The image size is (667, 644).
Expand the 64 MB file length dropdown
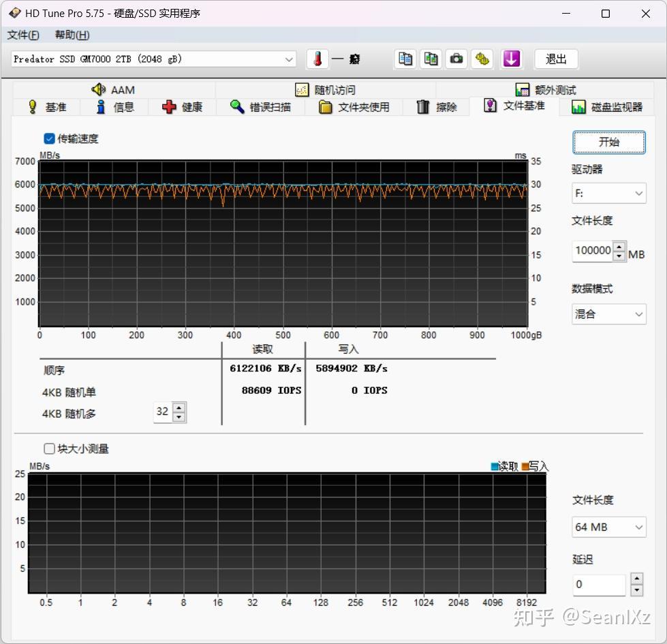click(608, 527)
